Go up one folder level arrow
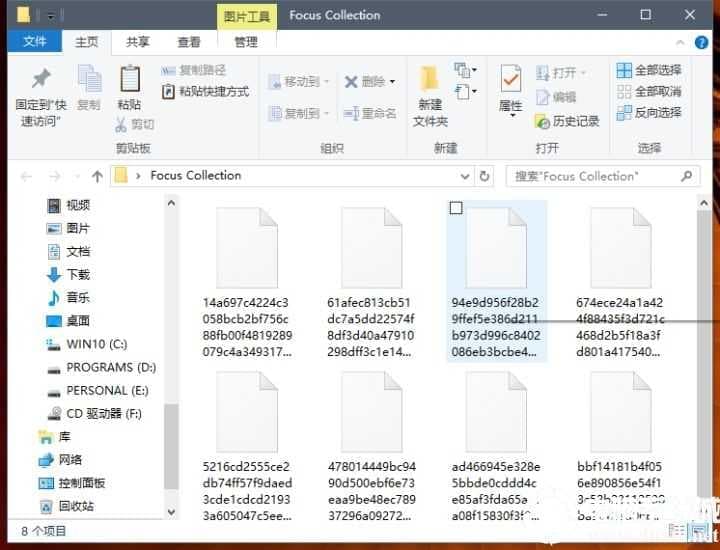Screen dimensions: 720x550 click(97, 176)
